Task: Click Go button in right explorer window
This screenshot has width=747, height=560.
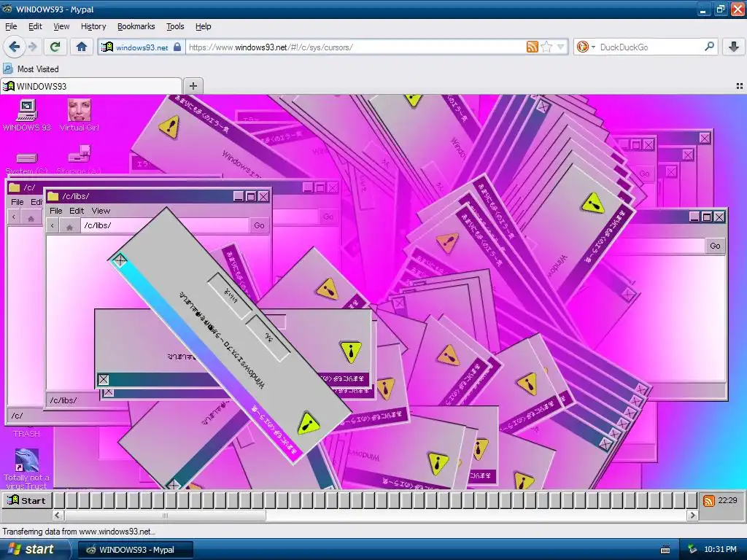Action: pyautogui.click(x=715, y=246)
